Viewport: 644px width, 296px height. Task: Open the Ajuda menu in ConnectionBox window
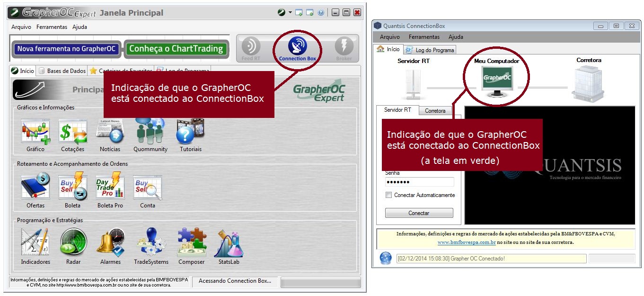(x=456, y=37)
